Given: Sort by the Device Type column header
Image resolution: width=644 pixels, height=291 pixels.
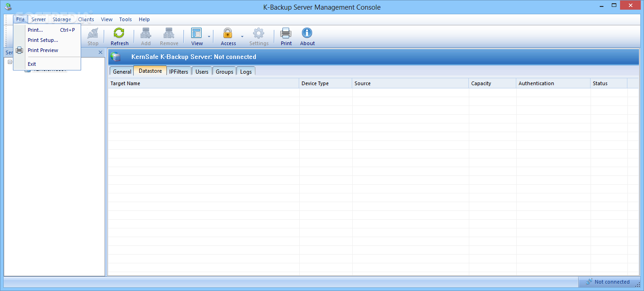Looking at the screenshot, I should [x=326, y=83].
